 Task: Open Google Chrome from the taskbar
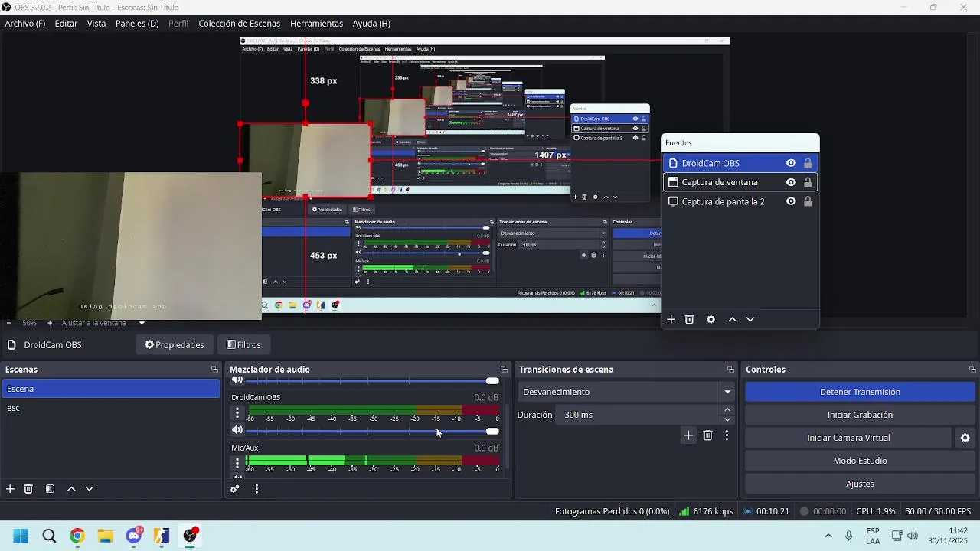point(77,536)
